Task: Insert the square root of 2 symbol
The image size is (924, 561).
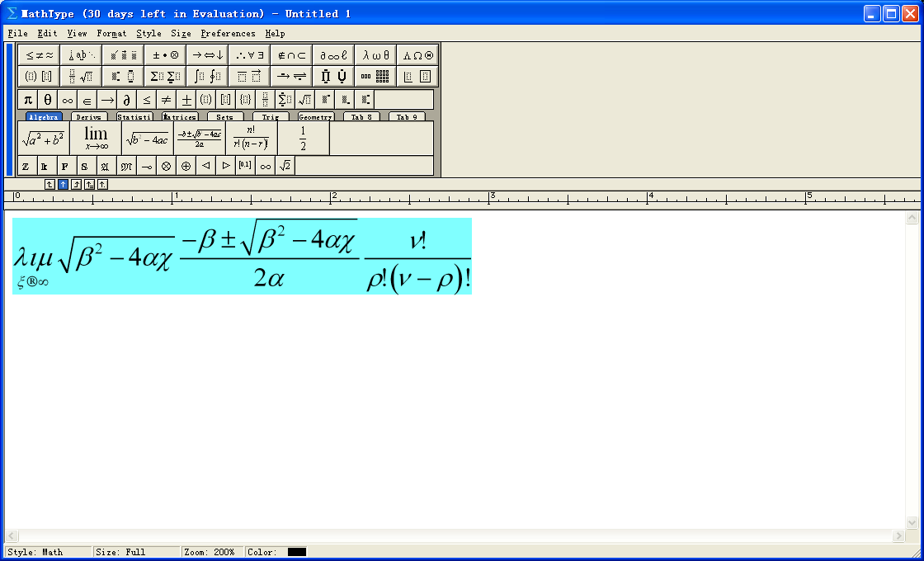Action: click(285, 166)
